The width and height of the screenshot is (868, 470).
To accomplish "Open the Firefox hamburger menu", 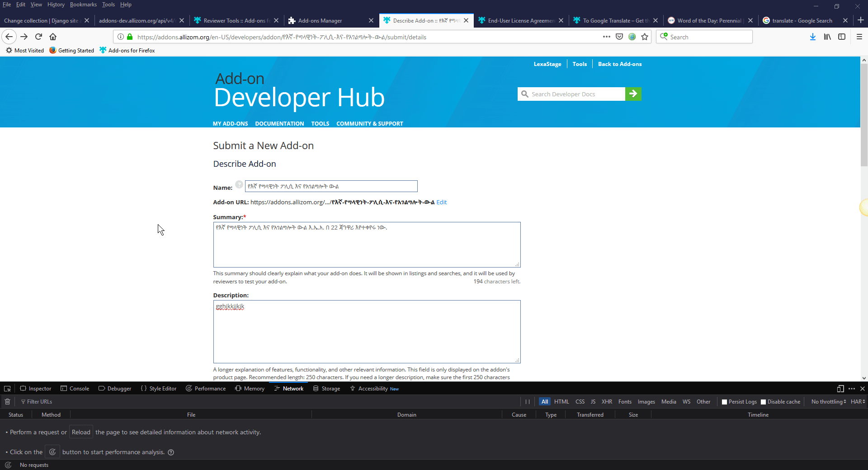I will tap(859, 37).
